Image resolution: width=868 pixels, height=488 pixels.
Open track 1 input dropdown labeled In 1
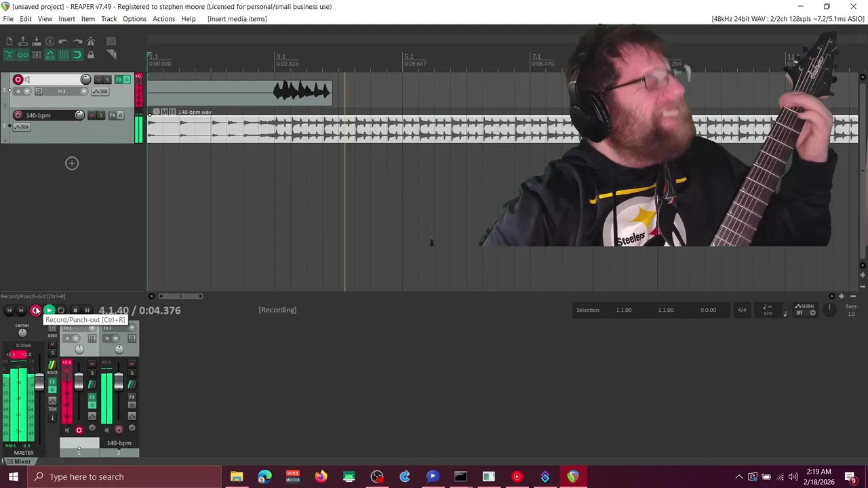(61, 91)
